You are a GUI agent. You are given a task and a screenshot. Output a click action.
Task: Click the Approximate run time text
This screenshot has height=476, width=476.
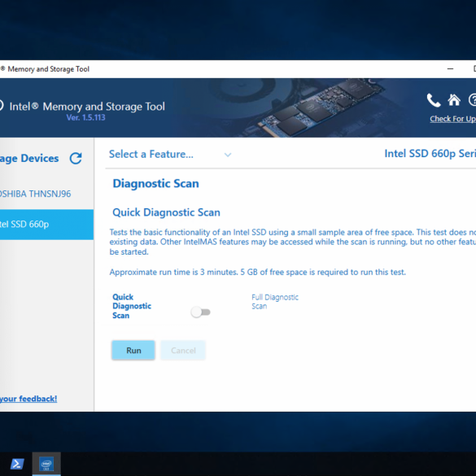click(257, 272)
